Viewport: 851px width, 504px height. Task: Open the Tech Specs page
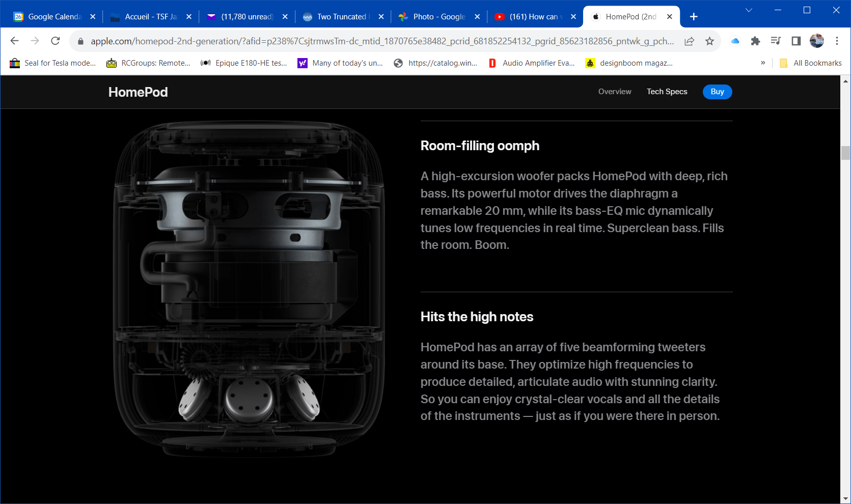click(667, 92)
